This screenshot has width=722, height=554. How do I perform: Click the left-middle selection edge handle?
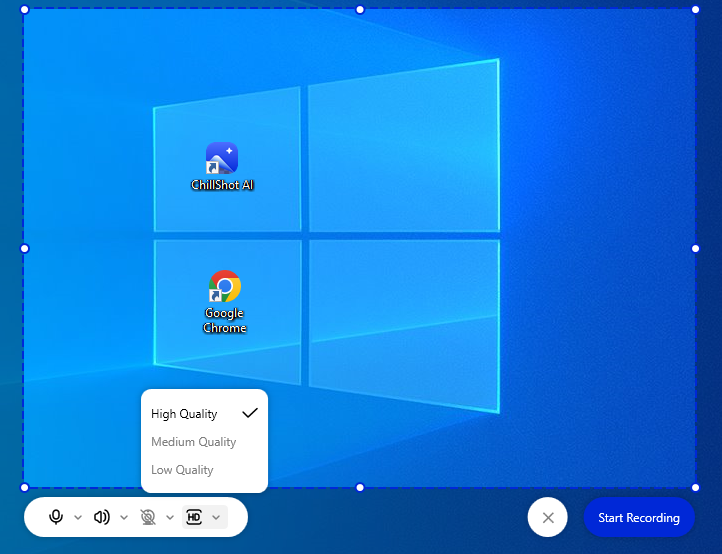click(x=24, y=249)
